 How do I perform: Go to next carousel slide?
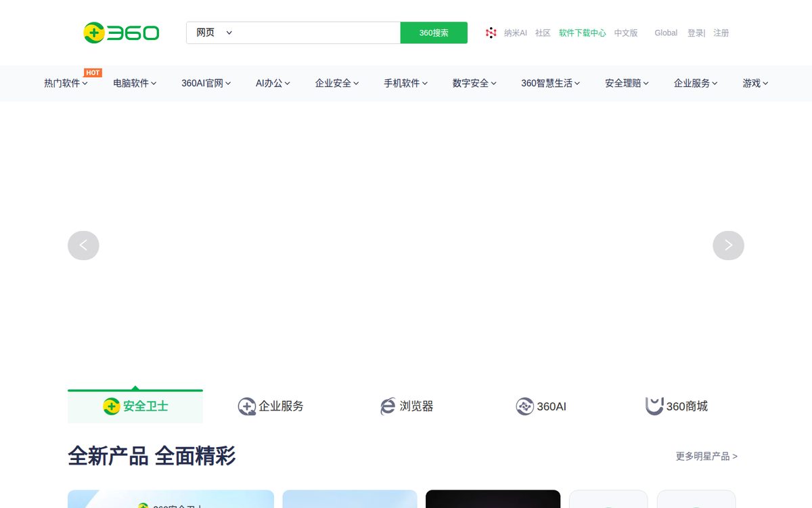[x=728, y=245]
